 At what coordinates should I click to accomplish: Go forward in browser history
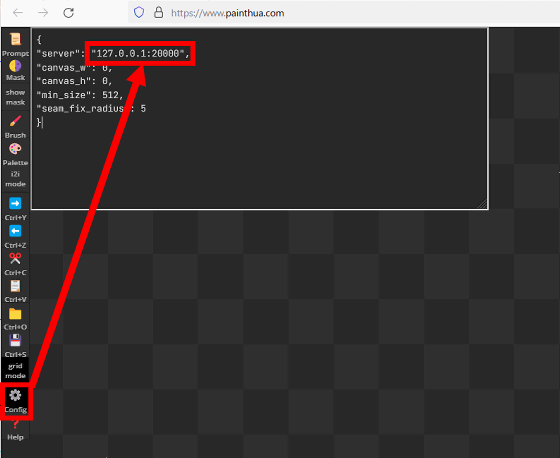[x=43, y=13]
